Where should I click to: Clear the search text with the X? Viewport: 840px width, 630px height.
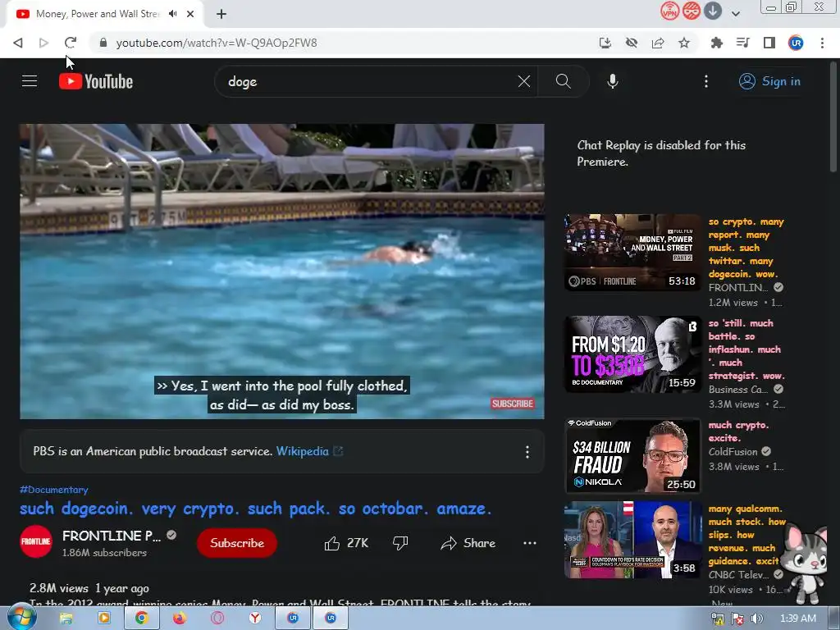[524, 81]
